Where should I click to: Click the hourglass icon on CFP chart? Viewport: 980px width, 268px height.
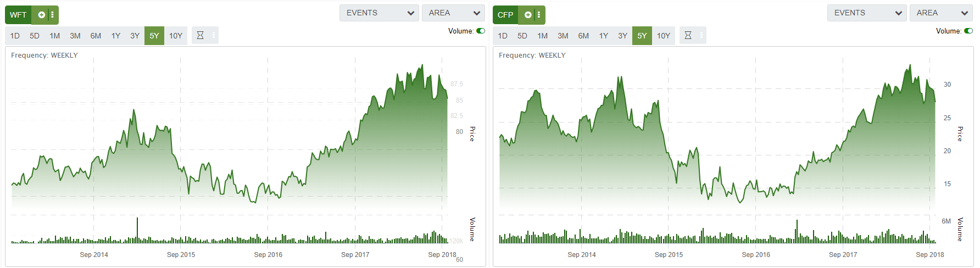point(688,36)
